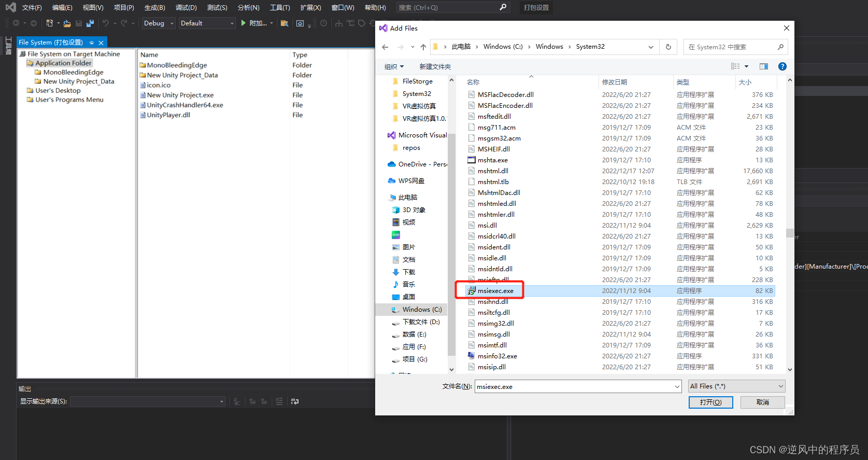Screen dimensions: 868x460
Task: Click the view layout icon in Add Files
Action: tap(735, 66)
